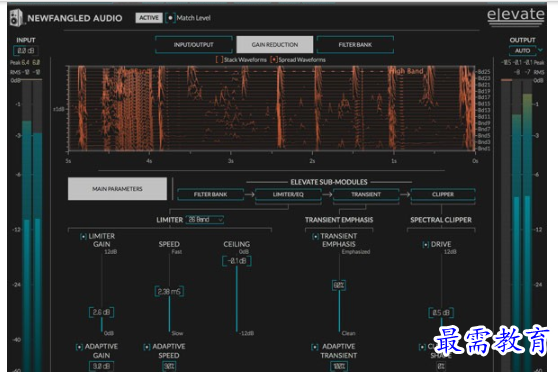Screen dimensions: 558x372
Task: Open the CLIPPER sub-module
Action: point(443,194)
